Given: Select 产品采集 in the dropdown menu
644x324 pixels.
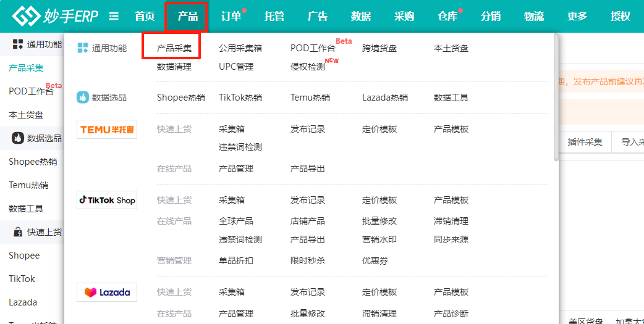Looking at the screenshot, I should click(x=174, y=48).
